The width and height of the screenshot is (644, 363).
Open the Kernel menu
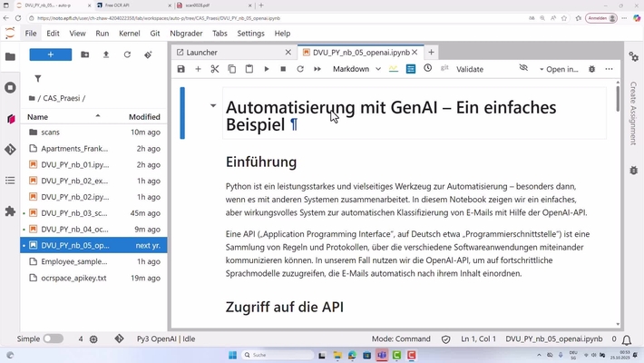click(130, 34)
